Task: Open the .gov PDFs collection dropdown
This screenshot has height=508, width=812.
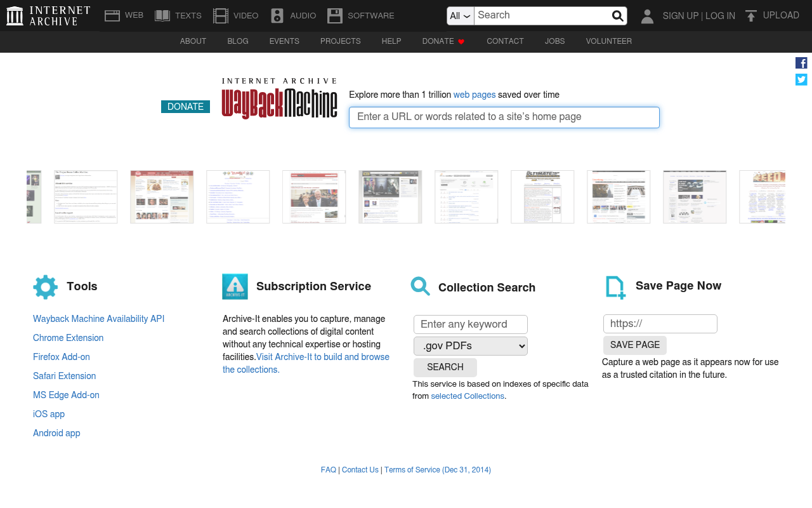Action: [471, 346]
